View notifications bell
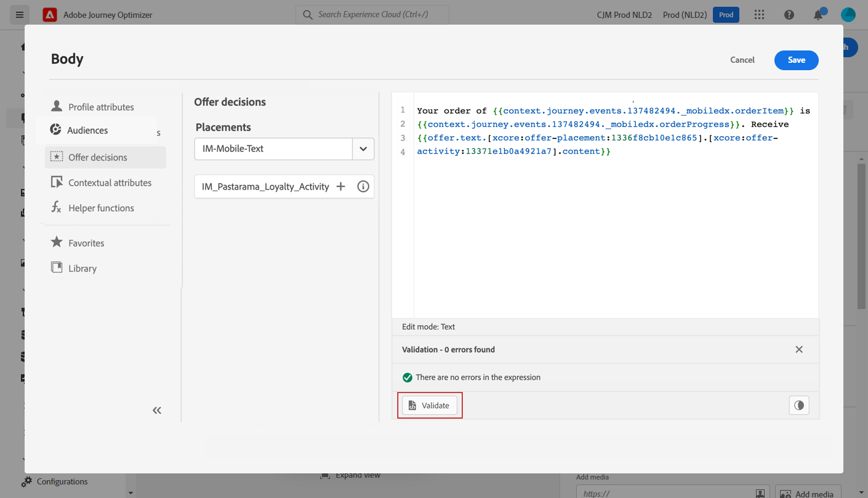This screenshot has height=498, width=868. 818,15
